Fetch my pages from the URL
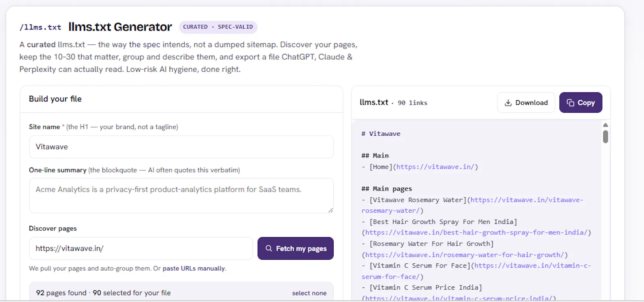 [x=295, y=248]
